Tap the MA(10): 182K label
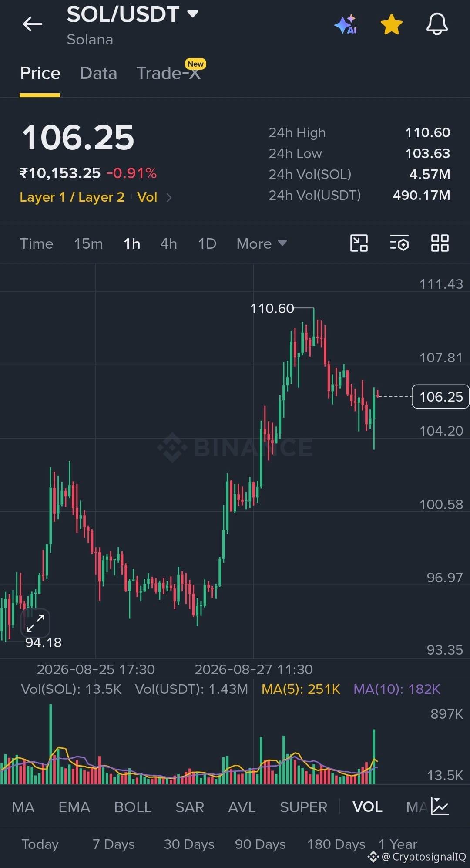The width and height of the screenshot is (470, 868). point(397,689)
